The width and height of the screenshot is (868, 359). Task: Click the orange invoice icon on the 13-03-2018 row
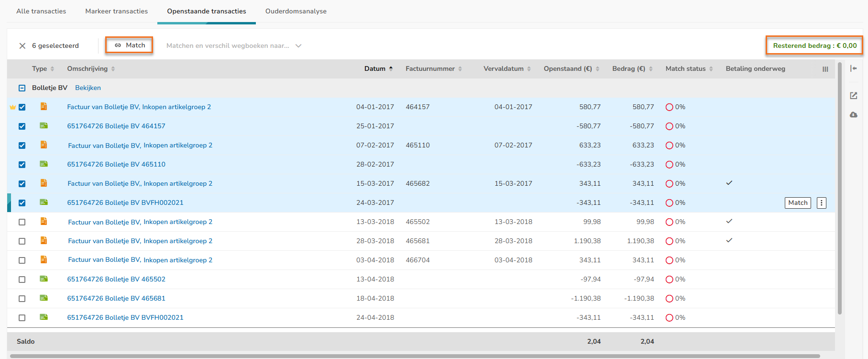coord(44,221)
